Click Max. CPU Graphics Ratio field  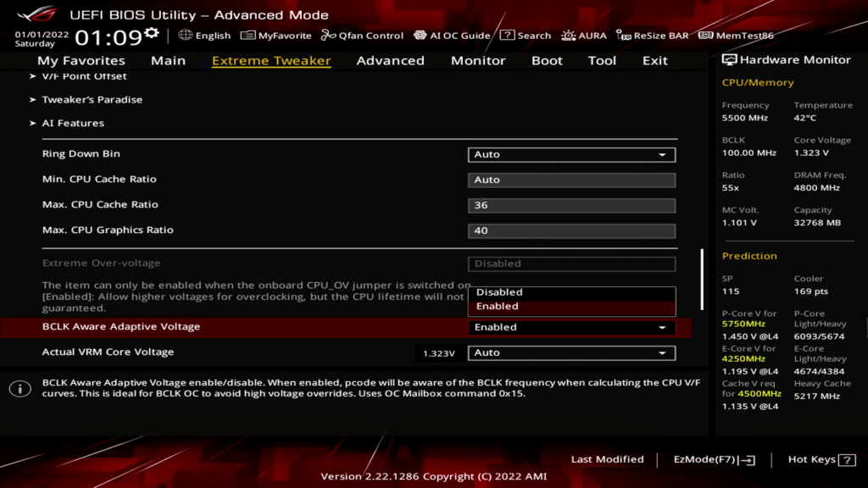tap(571, 230)
